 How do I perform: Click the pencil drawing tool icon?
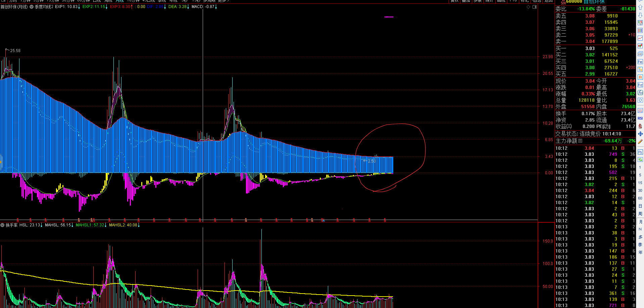tap(640, 142)
